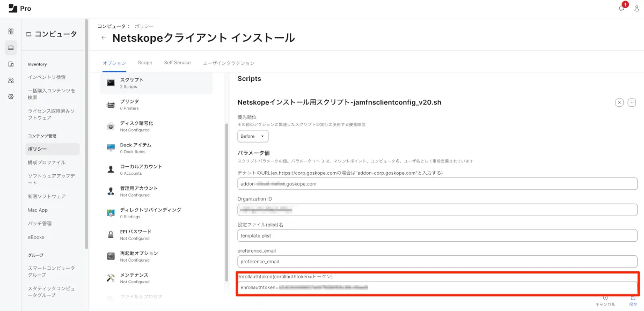Open スタティックコンピュータグループ in sidebar
The width and height of the screenshot is (644, 311).
[52, 292]
